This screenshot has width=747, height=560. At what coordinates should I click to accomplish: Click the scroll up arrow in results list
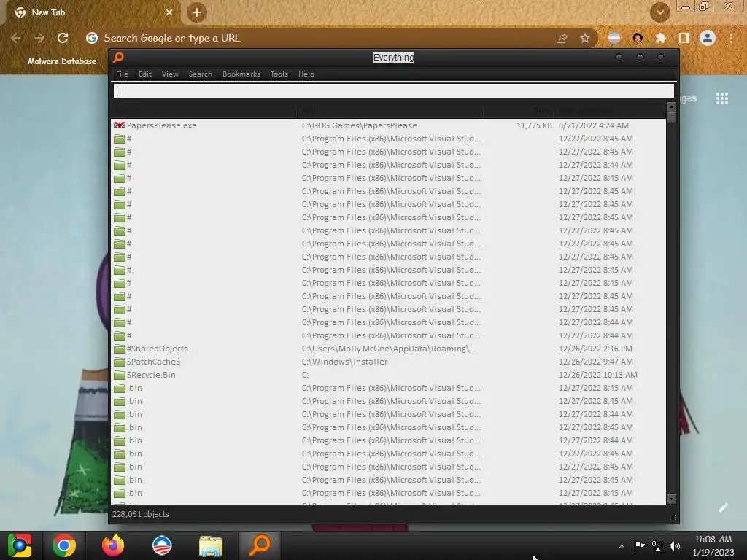tap(672, 106)
